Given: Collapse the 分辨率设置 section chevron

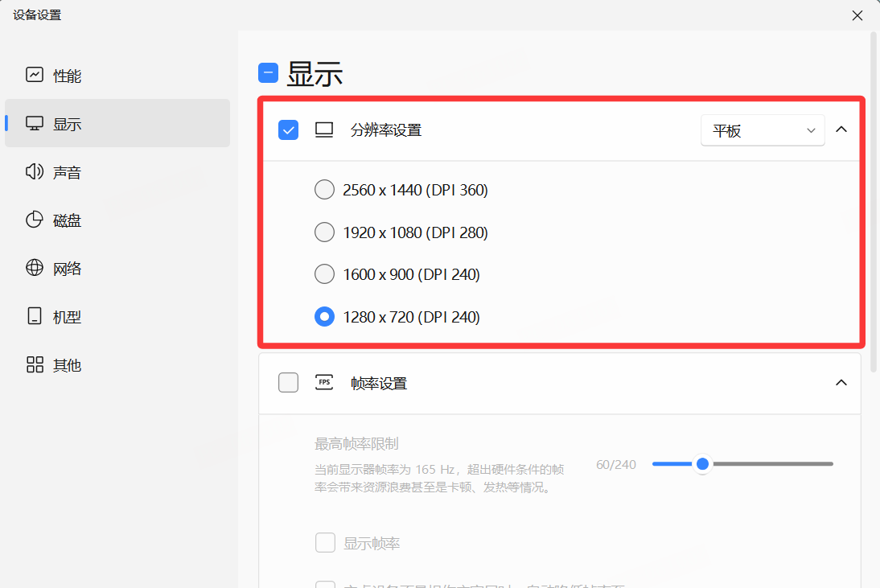Looking at the screenshot, I should point(841,130).
